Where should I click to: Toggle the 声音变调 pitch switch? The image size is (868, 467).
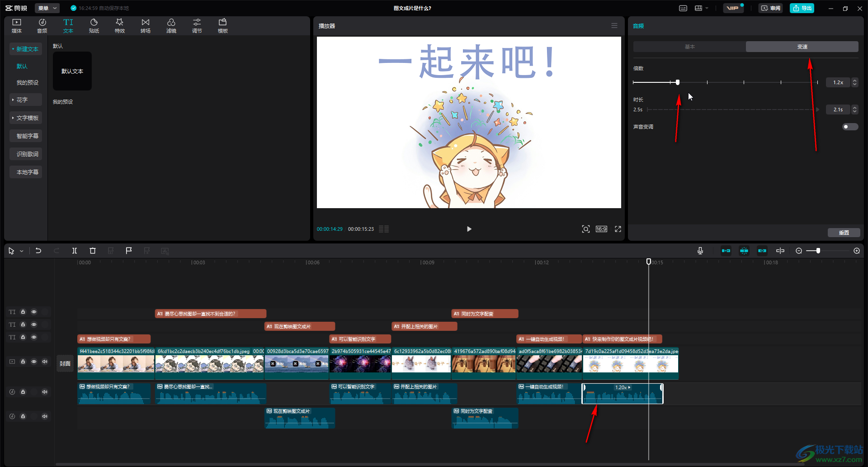[x=850, y=127]
